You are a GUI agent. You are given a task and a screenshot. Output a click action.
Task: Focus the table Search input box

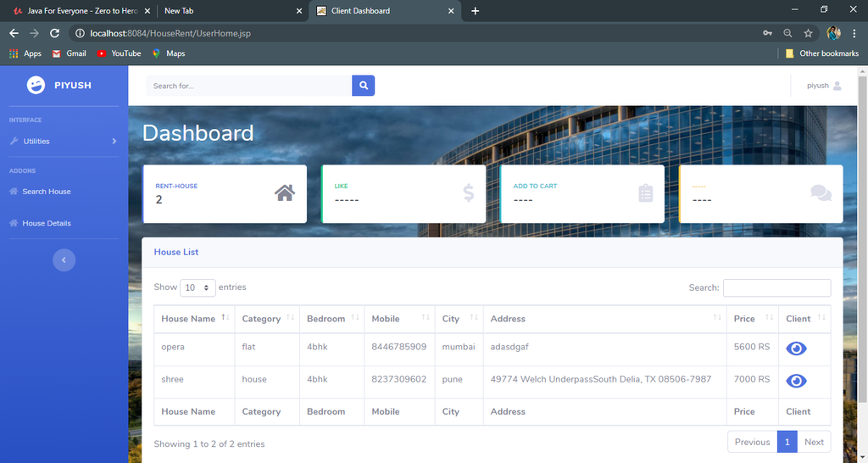[776, 288]
